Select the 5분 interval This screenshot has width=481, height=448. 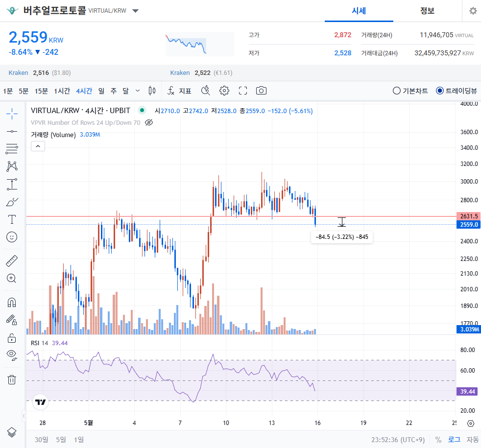click(x=24, y=91)
